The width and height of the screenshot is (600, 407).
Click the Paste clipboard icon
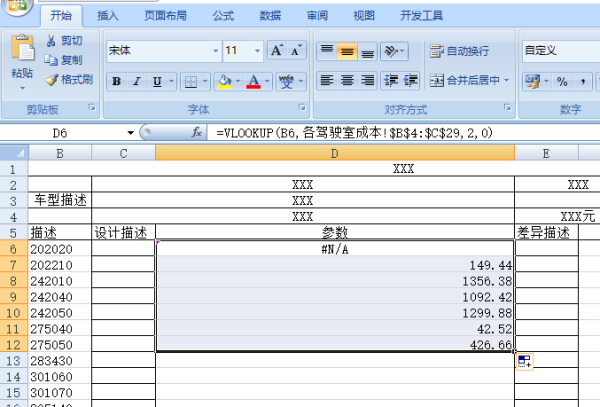(23, 47)
